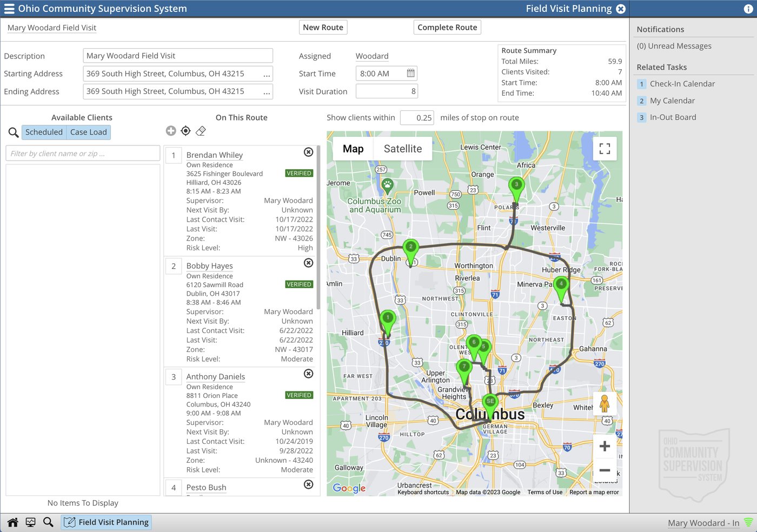Click the magnifier icon beside Available Clients
Screen dimensions: 757x532
[14, 132]
